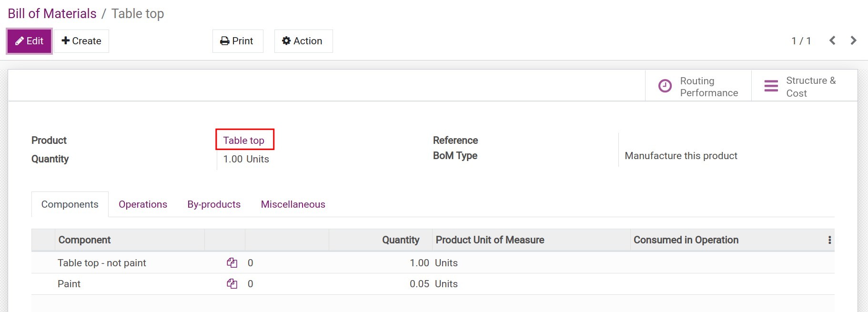
Task: Open the Miscellaneous tab
Action: tap(293, 204)
